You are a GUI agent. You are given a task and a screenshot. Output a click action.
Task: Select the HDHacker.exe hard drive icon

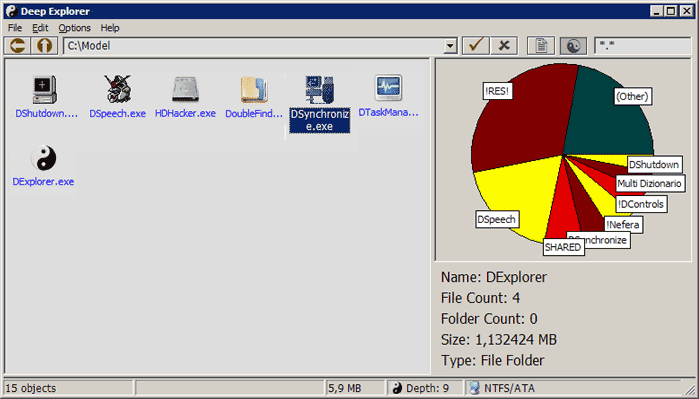(185, 90)
